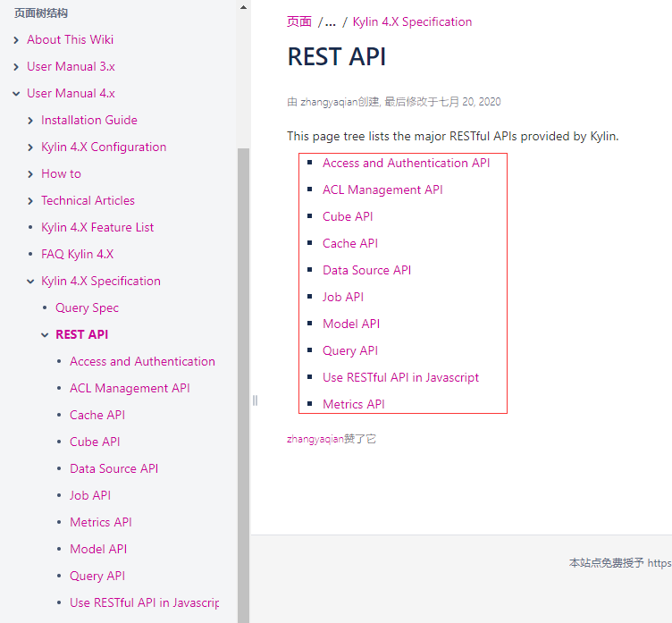Open About This Wiki in sidebar
Image resolution: width=672 pixels, height=623 pixels.
[x=70, y=39]
